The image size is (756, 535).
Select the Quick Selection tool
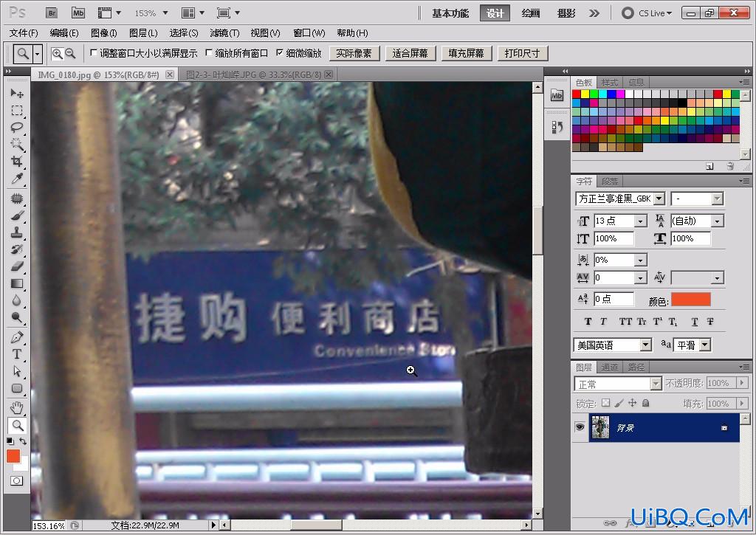[x=17, y=144]
